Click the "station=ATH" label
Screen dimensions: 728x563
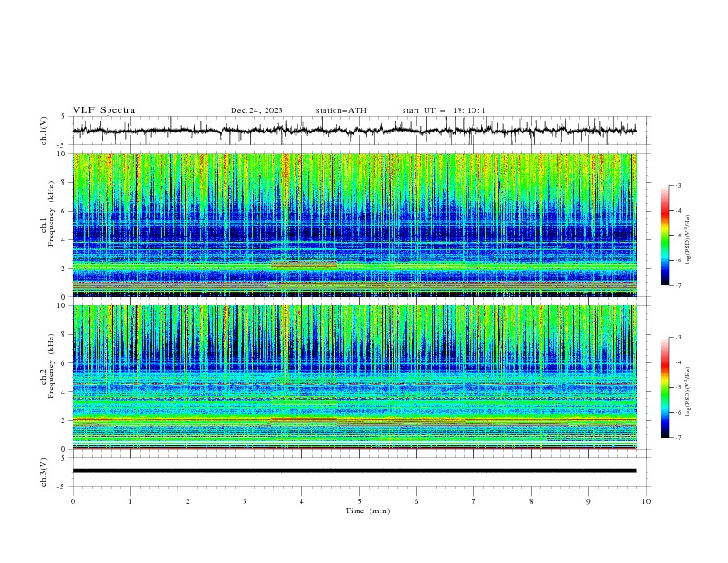pyautogui.click(x=341, y=110)
